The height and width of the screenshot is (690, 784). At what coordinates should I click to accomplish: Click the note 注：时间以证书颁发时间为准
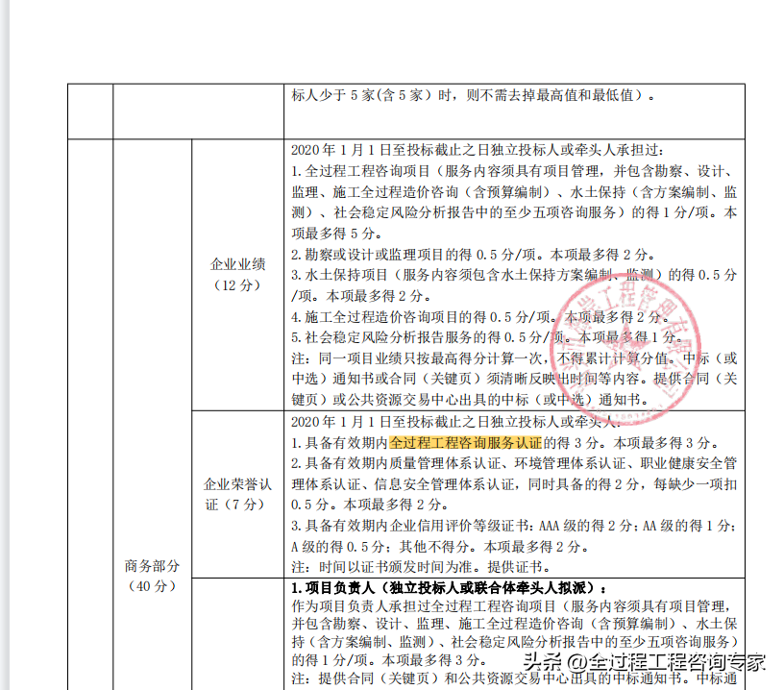tap(421, 567)
